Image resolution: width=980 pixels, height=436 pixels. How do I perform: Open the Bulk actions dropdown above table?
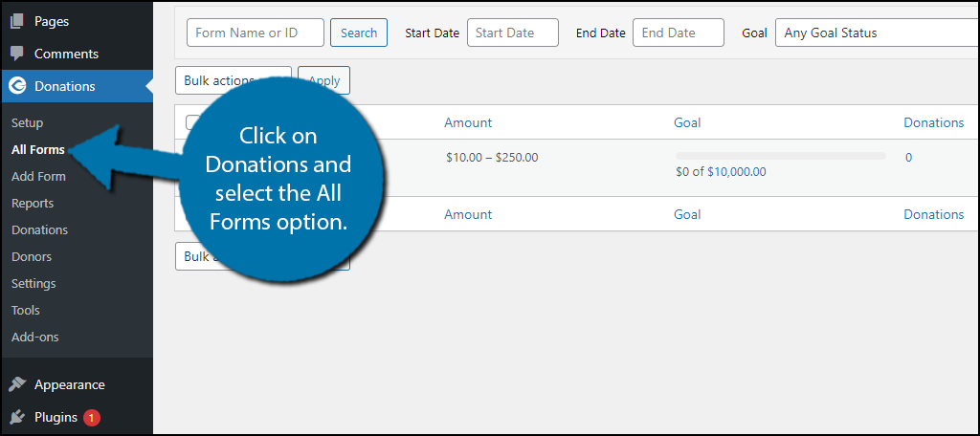coord(234,80)
